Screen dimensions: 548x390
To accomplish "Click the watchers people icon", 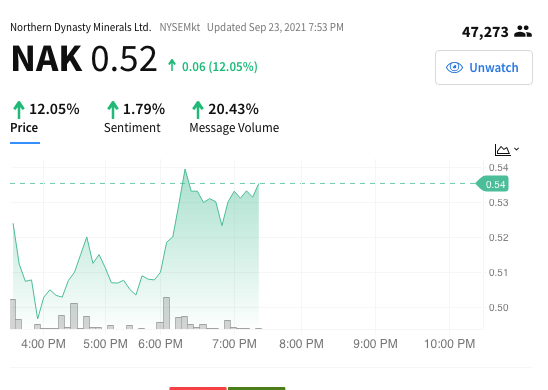I will (523, 32).
